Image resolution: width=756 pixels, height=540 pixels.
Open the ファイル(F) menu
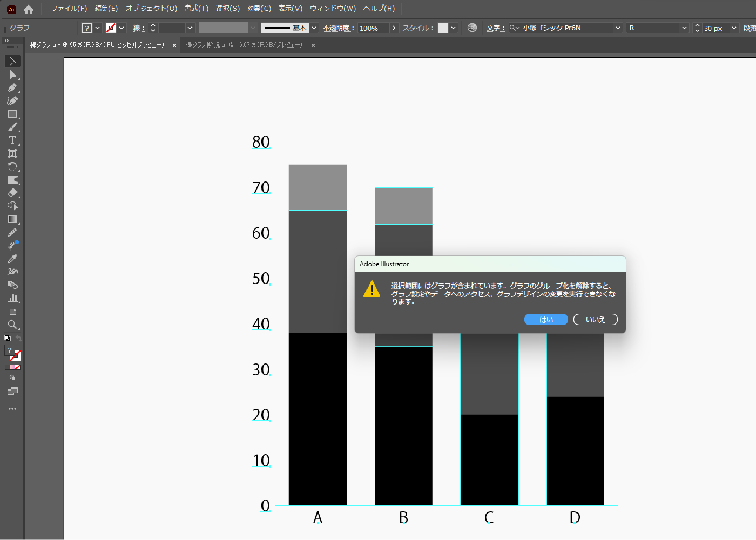click(x=69, y=9)
